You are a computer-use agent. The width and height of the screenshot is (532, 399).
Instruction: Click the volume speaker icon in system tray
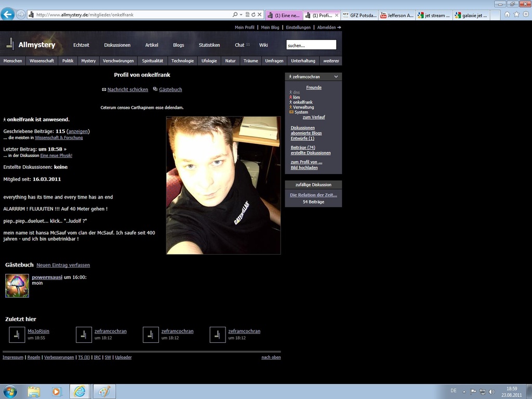tap(491, 392)
